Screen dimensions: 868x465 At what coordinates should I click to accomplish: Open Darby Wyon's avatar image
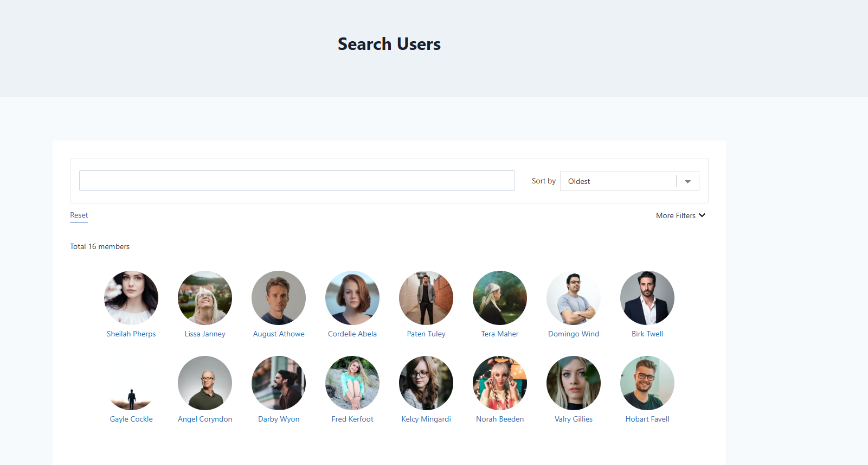[279, 383]
